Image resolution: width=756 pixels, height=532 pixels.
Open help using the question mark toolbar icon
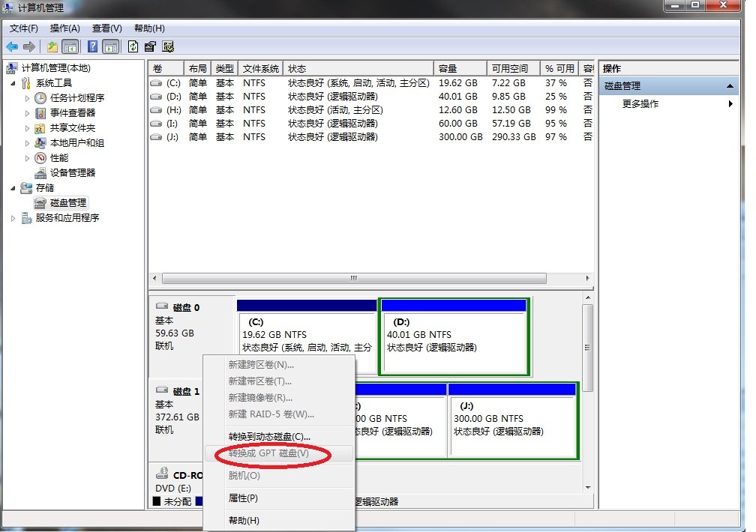[91, 46]
